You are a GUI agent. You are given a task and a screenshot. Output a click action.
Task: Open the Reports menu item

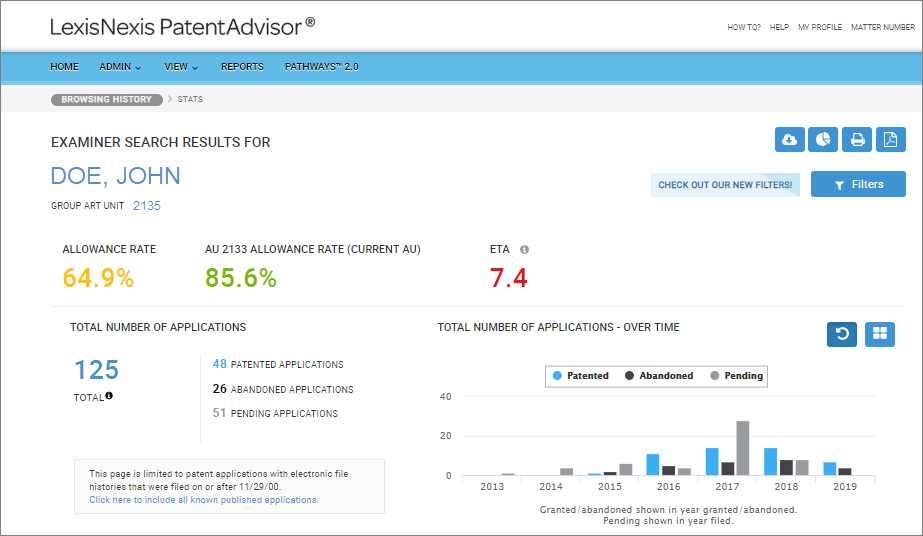242,66
